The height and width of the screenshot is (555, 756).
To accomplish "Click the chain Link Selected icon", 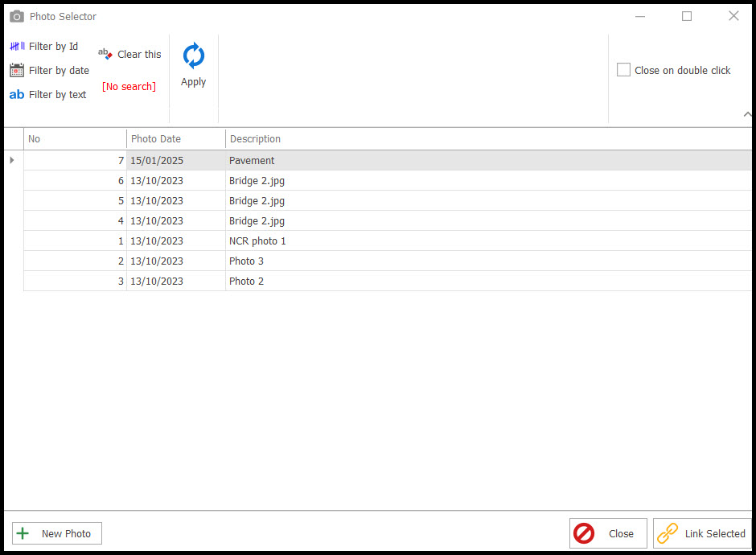I will [668, 533].
